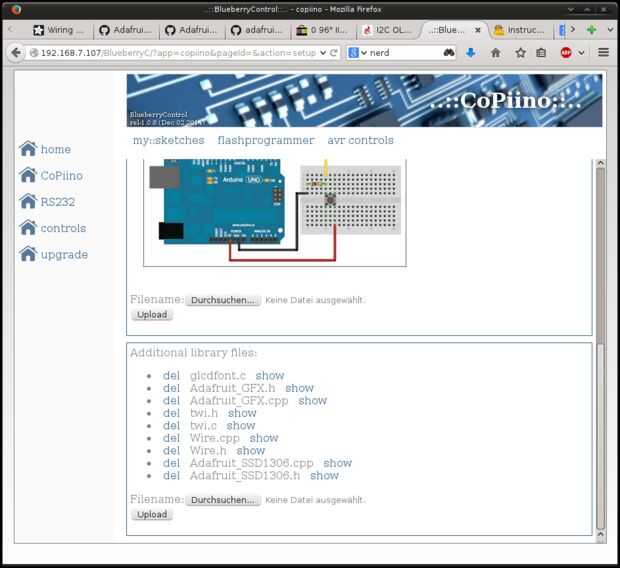The image size is (620, 568).
Task: Open the list all tabs dropdown
Action: (610, 30)
